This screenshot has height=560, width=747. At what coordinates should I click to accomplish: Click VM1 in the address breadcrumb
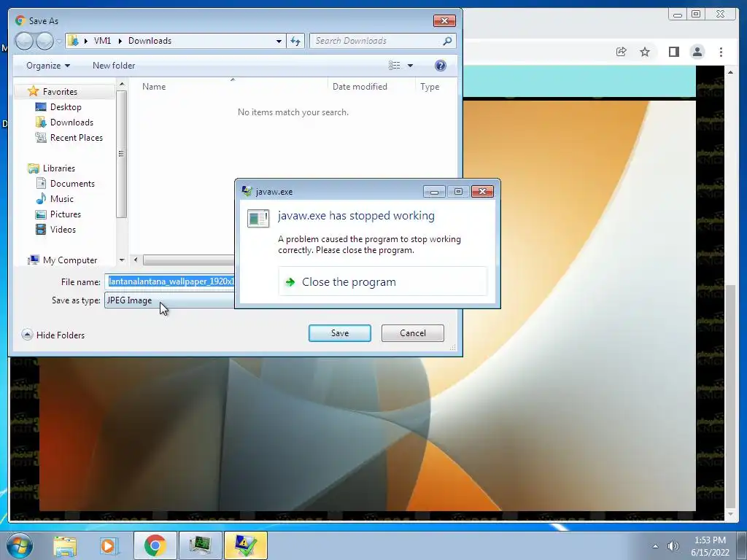pyautogui.click(x=102, y=41)
